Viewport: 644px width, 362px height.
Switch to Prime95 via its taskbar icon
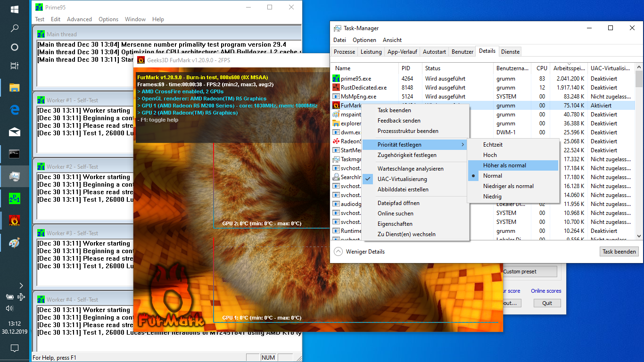click(x=15, y=198)
